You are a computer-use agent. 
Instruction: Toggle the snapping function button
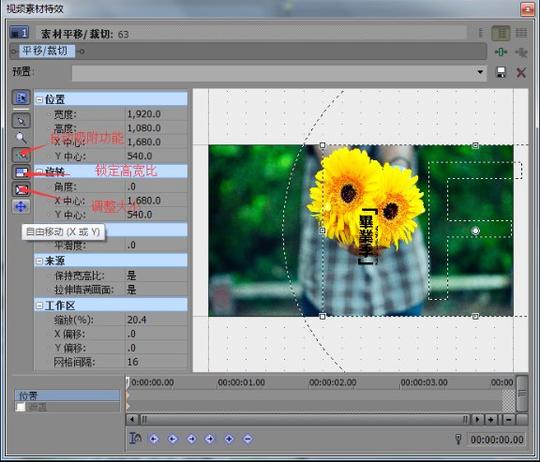click(x=21, y=155)
